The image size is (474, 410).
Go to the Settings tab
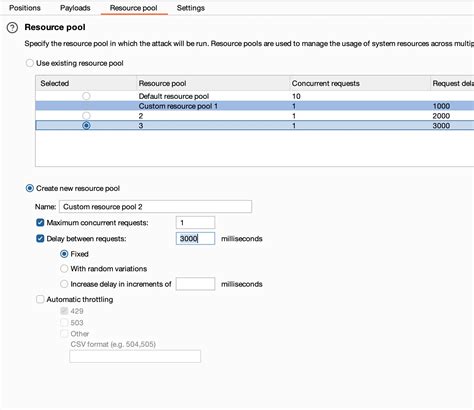[191, 8]
